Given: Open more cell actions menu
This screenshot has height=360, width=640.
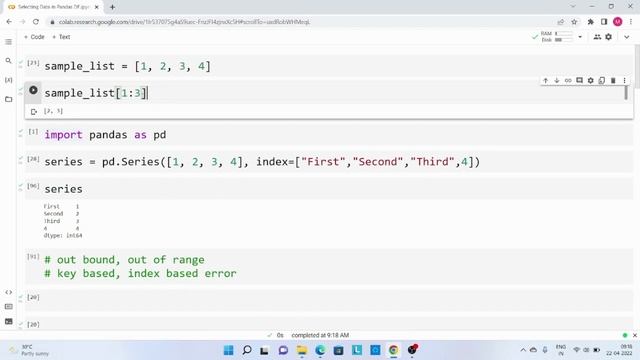Looking at the screenshot, I should 624,80.
